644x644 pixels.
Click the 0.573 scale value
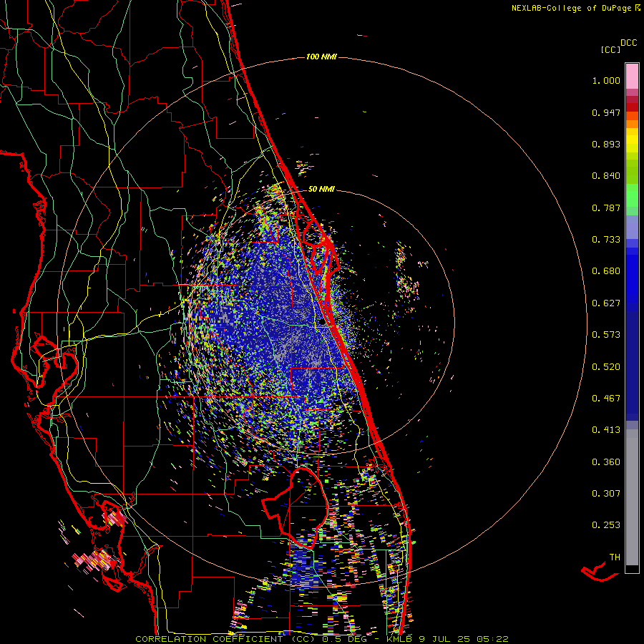(606, 335)
